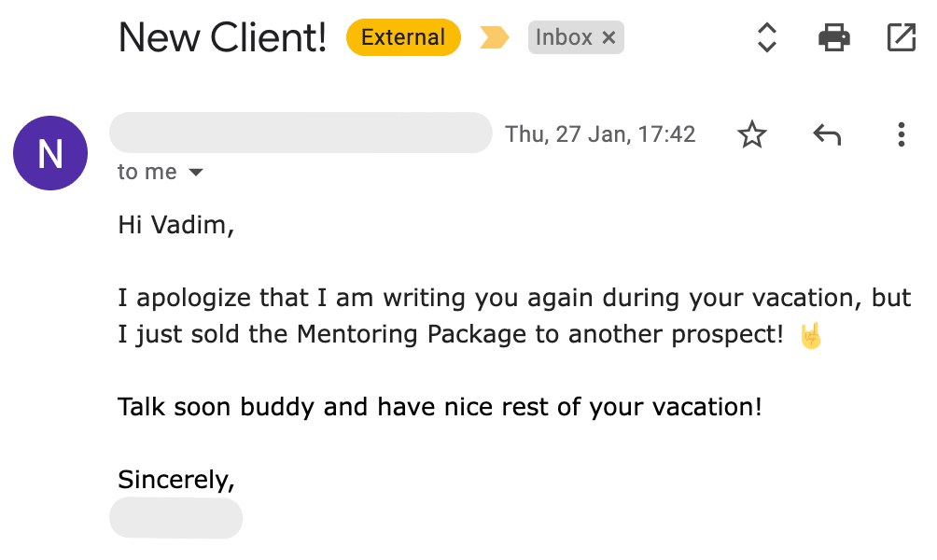Viewport: 937px width, 560px height.
Task: Click the "New Client!" subject title
Action: (222, 38)
